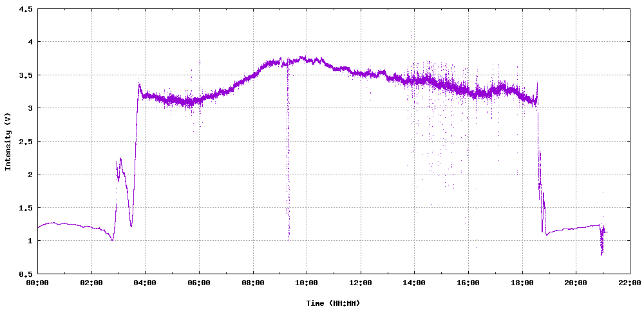Click the 10:00 x-axis tick label
644x309 pixels.
[307, 283]
